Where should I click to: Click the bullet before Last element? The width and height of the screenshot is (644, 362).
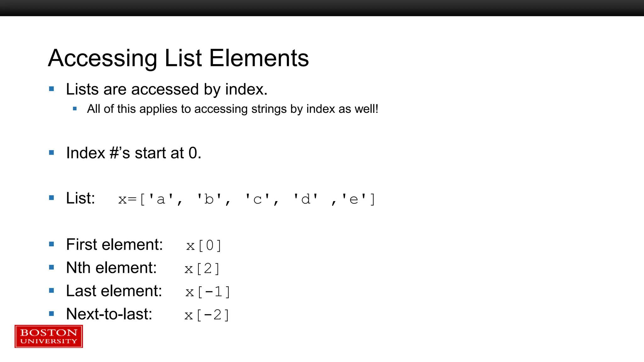tap(52, 290)
